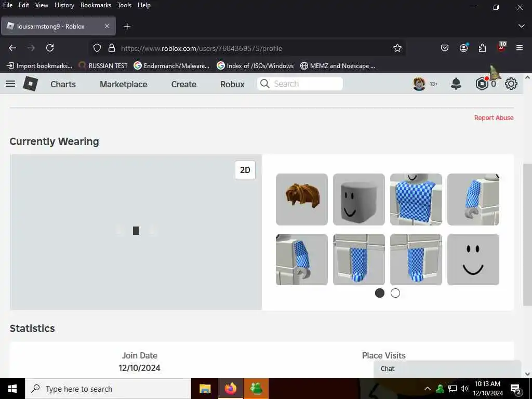Screen dimensions: 532x399
Task: Click the browser URL address bar
Action: pos(248,48)
